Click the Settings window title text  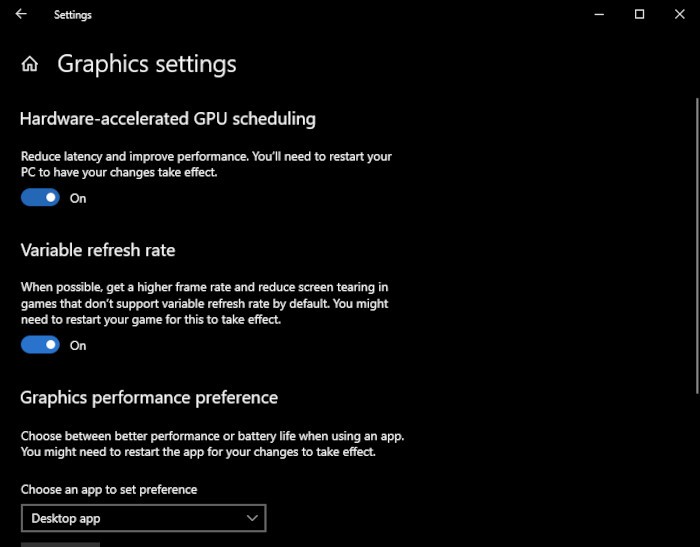tap(73, 15)
